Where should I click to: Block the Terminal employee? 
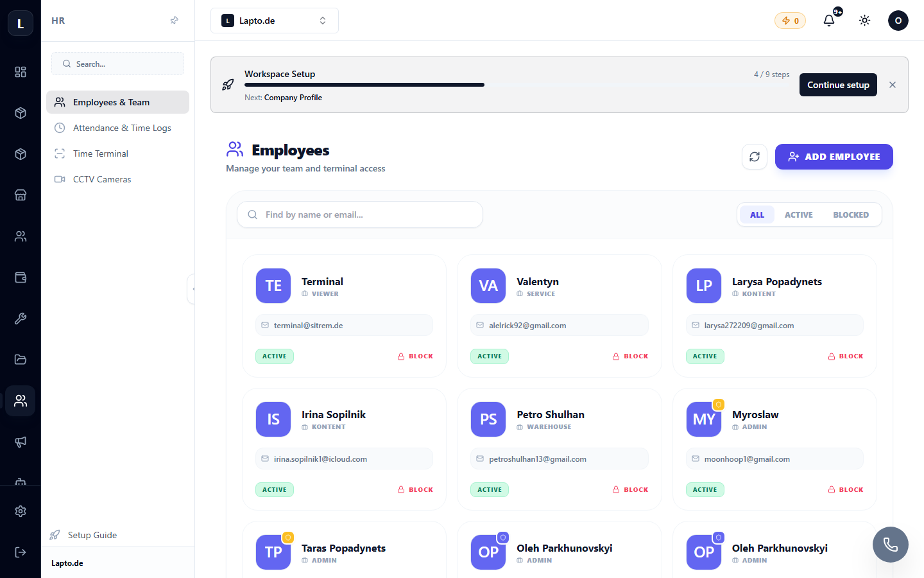point(415,356)
